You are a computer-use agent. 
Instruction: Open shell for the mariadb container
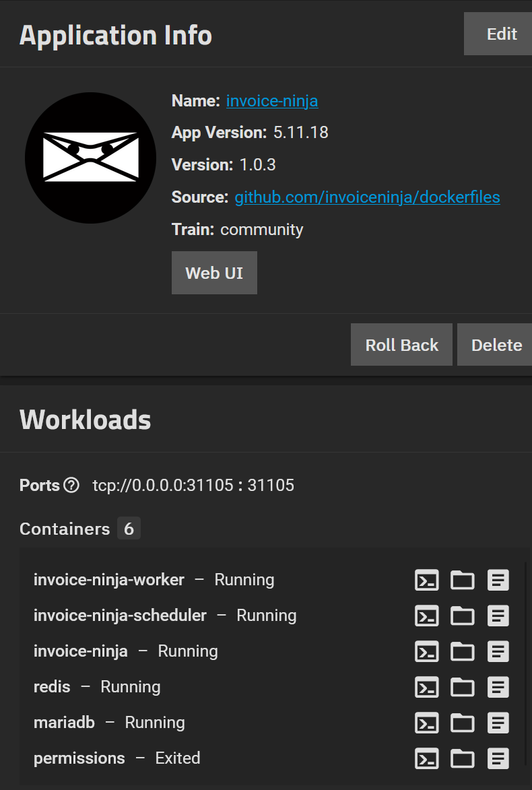coord(427,723)
